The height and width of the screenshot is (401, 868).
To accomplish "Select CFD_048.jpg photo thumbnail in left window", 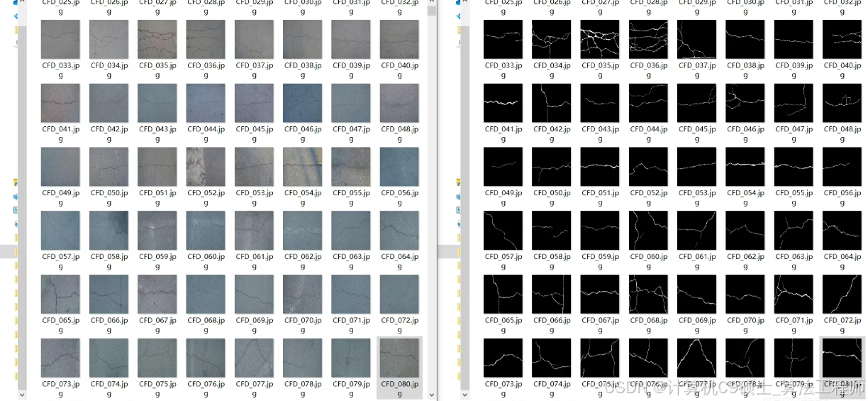I will pos(399,103).
